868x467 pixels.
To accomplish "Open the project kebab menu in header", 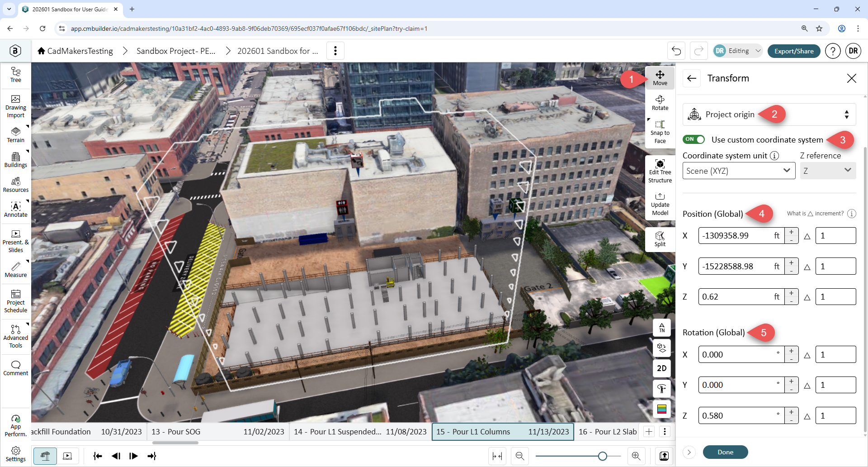I will [335, 51].
